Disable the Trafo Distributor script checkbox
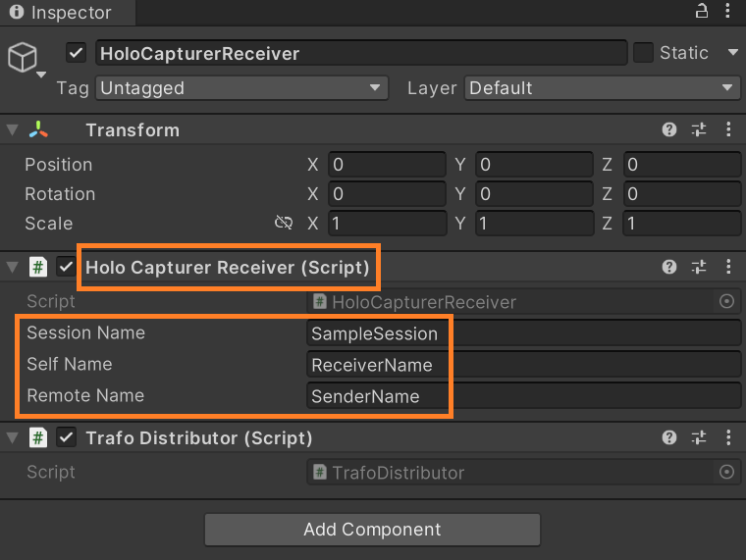746x560 pixels. pyautogui.click(x=67, y=437)
